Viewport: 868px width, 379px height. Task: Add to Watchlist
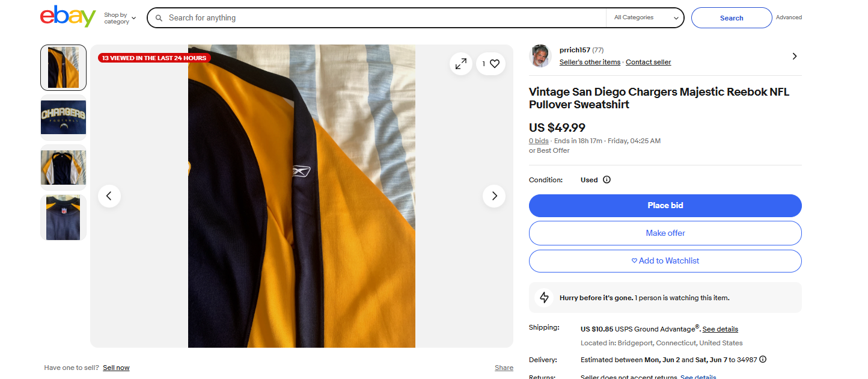click(665, 261)
